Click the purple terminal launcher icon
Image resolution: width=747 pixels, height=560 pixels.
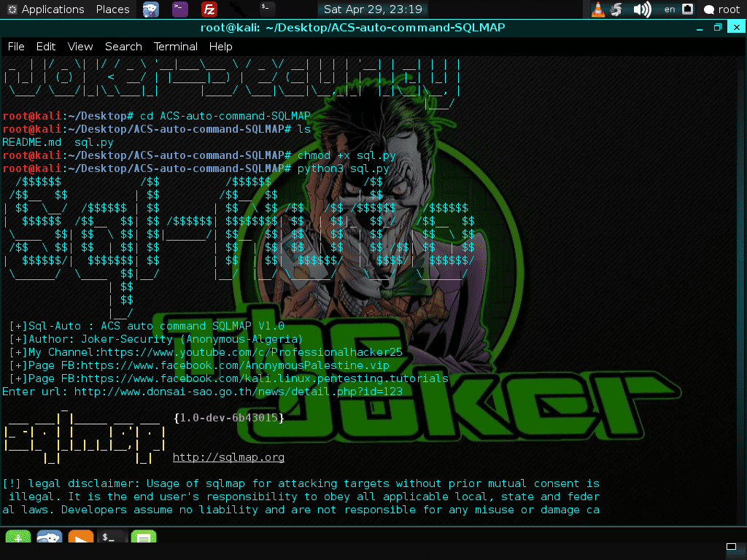click(179, 9)
